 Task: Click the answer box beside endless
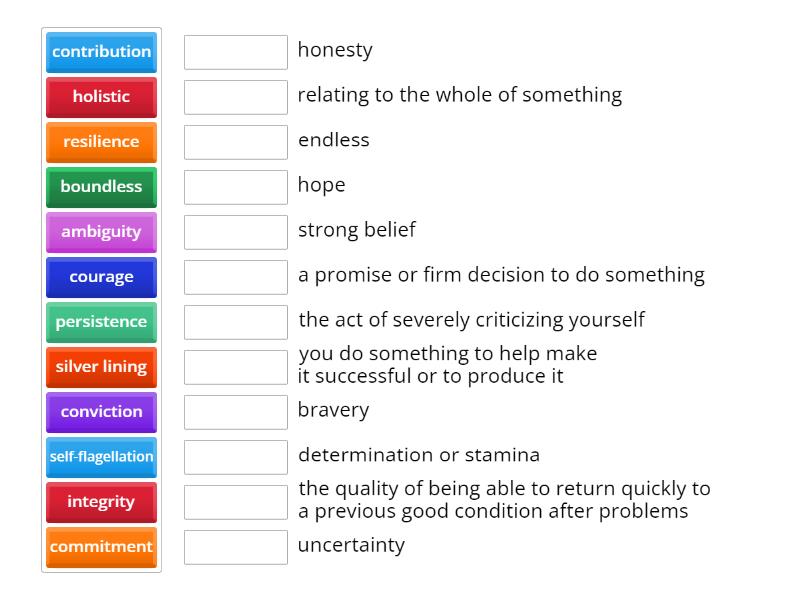[x=235, y=141]
